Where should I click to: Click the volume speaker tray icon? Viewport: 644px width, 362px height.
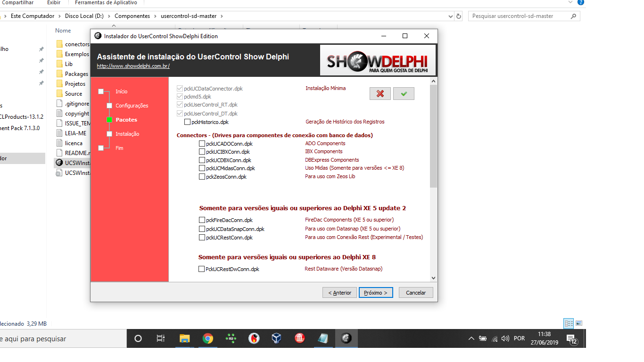(x=505, y=338)
